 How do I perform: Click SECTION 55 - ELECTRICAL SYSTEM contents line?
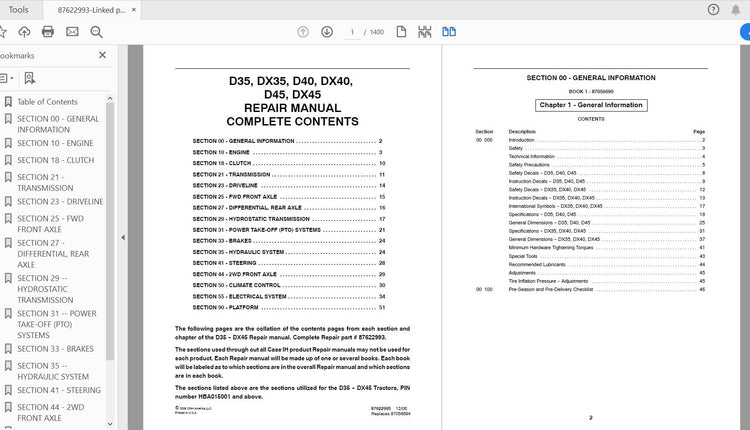coord(288,297)
